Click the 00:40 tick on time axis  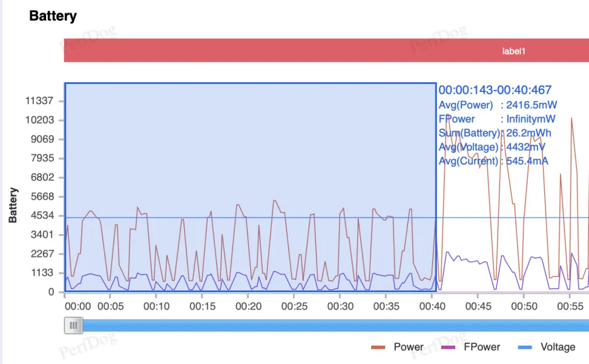coord(431,306)
